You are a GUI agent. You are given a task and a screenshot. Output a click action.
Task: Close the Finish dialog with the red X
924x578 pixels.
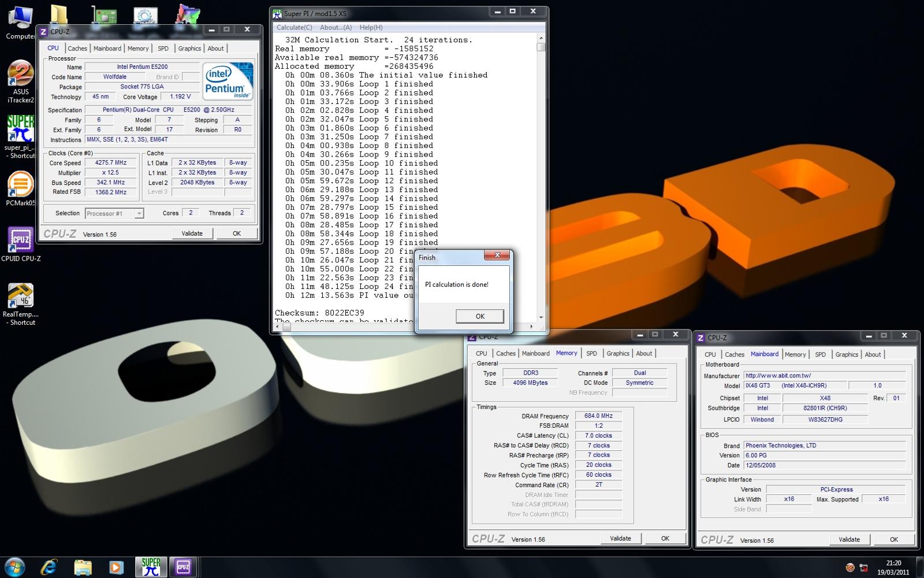pos(497,255)
